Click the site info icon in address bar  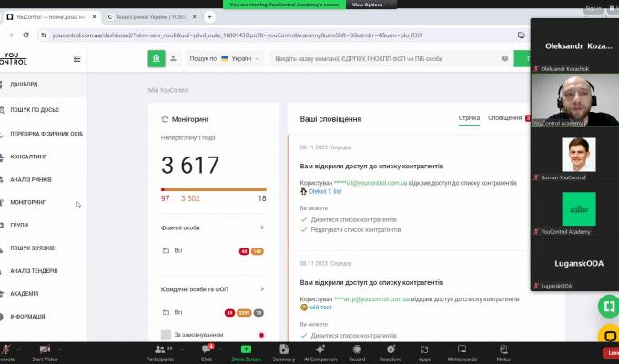point(44,35)
